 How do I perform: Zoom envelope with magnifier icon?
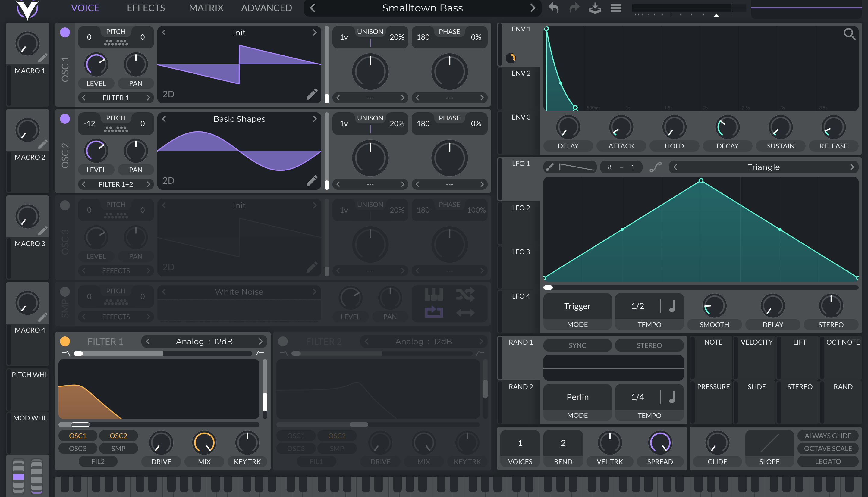[850, 34]
